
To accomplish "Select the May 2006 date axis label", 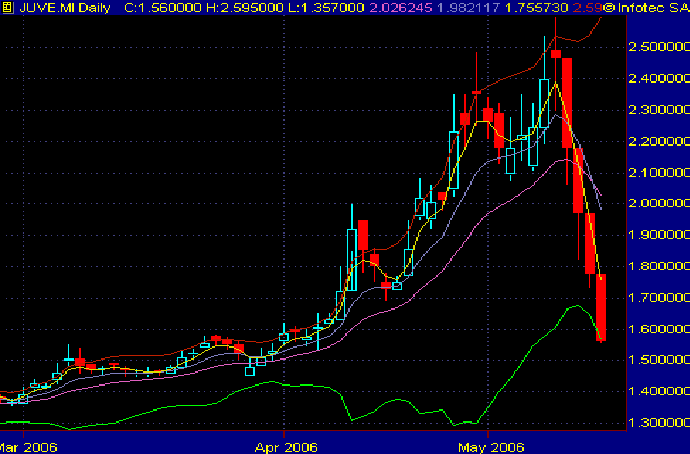I will pos(491,447).
